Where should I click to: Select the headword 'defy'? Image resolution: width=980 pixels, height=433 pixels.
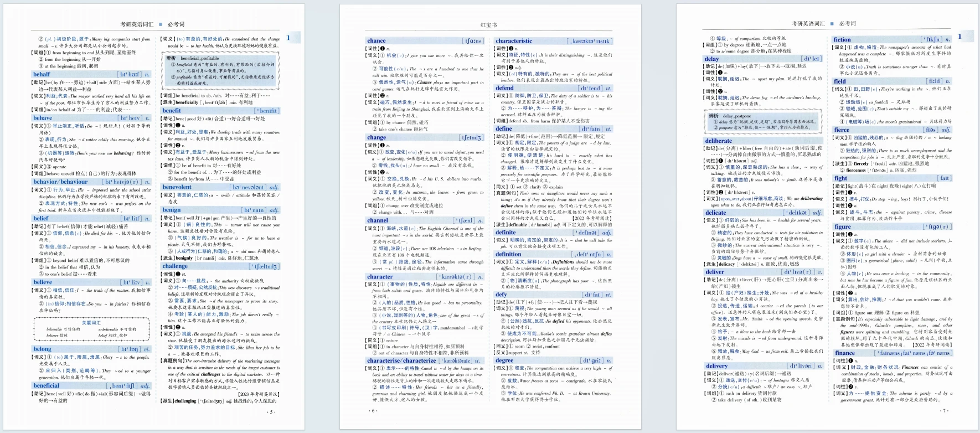point(501,295)
